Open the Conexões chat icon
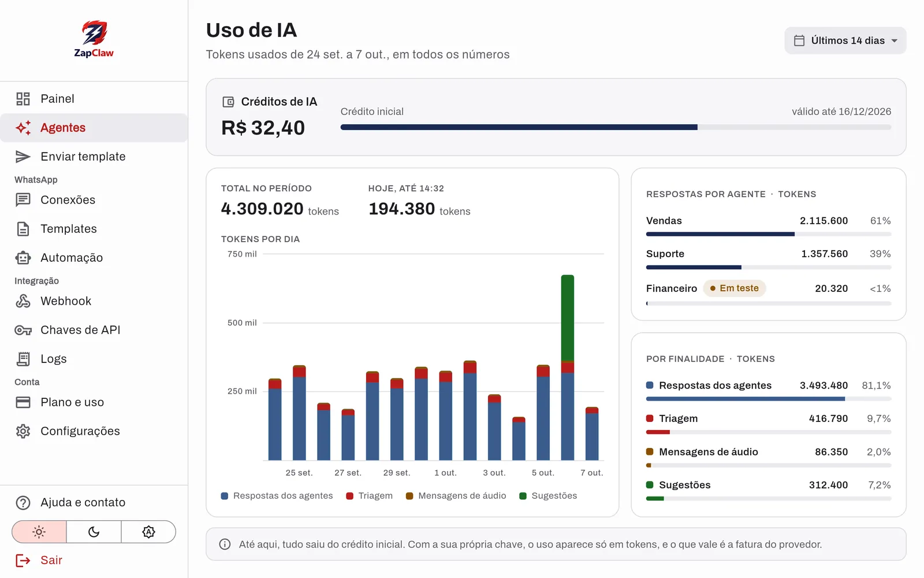Viewport: 924px width, 578px height. click(x=23, y=200)
